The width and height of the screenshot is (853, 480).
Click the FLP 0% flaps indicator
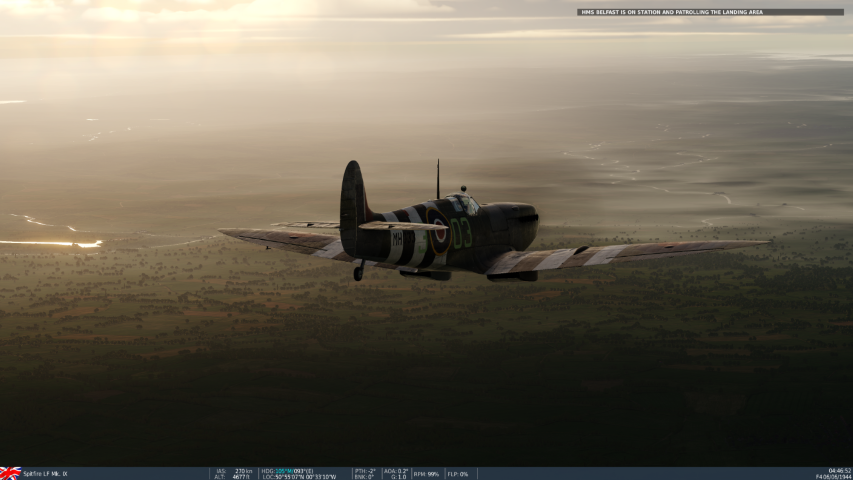point(458,474)
